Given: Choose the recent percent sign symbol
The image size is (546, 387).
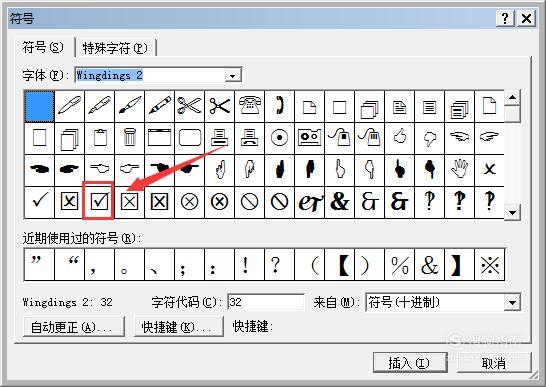Looking at the screenshot, I should pyautogui.click(x=399, y=265).
